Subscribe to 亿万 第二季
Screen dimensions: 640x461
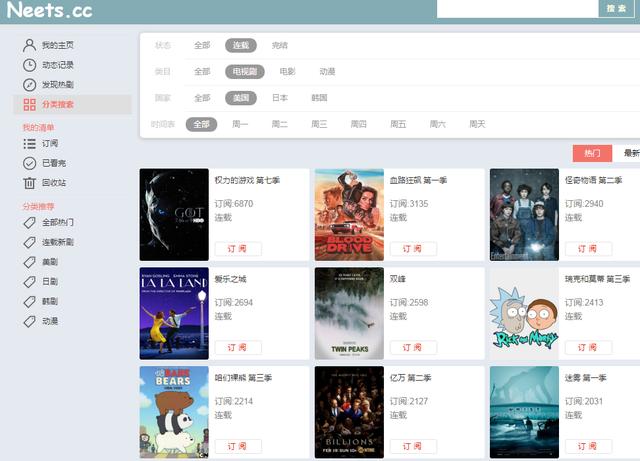(413, 446)
